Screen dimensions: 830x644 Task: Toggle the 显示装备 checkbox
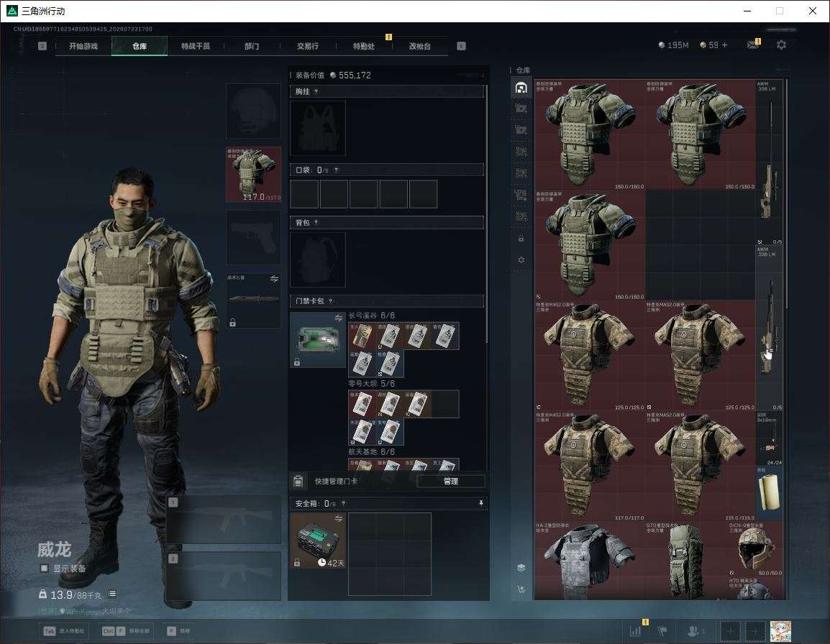pos(44,569)
